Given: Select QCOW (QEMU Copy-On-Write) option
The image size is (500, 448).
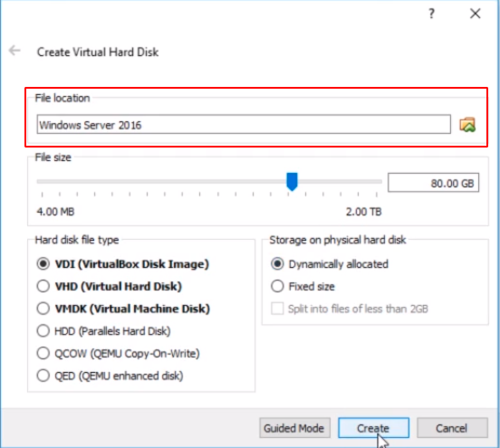Looking at the screenshot, I should coord(119,353).
